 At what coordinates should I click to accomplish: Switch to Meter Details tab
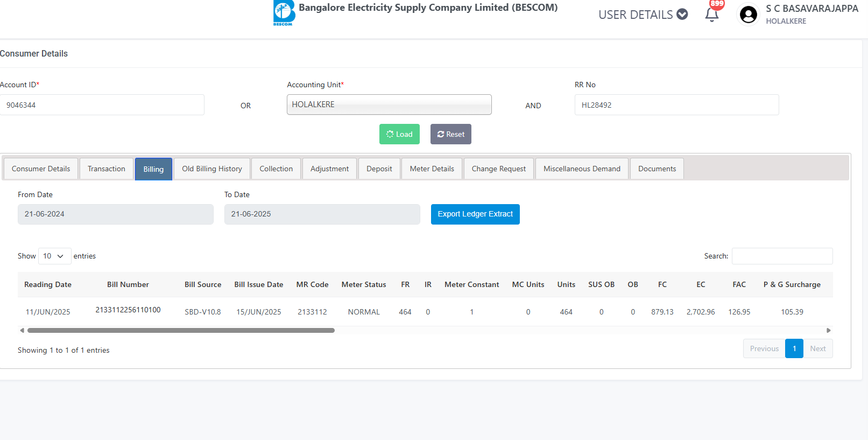[x=432, y=169]
